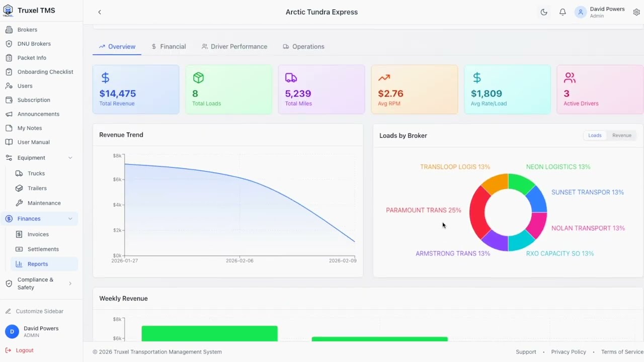Click the Customize Sidebar pencil option
The width and height of the screenshot is (644, 362).
[35, 311]
